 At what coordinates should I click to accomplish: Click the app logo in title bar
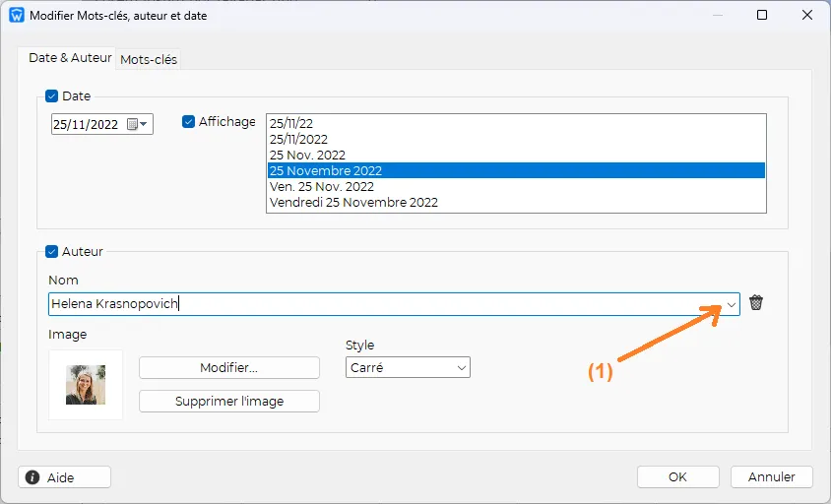[17, 16]
